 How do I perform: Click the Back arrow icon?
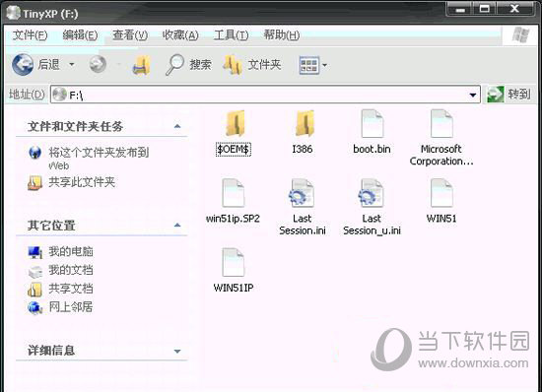(x=23, y=64)
